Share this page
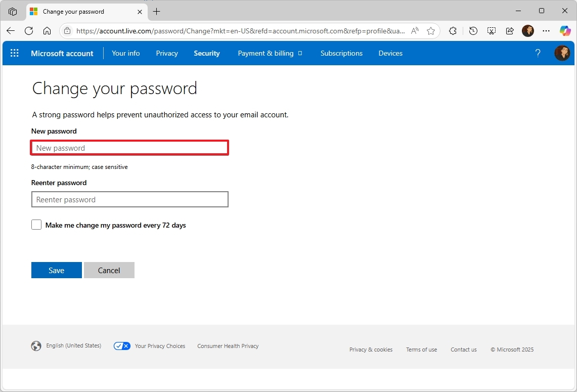Image resolution: width=577 pixels, height=392 pixels. (x=510, y=31)
